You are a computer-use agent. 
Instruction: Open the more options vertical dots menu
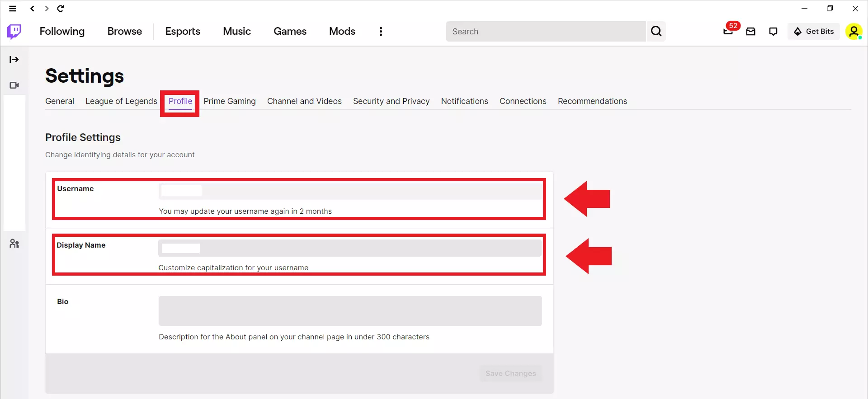[381, 31]
